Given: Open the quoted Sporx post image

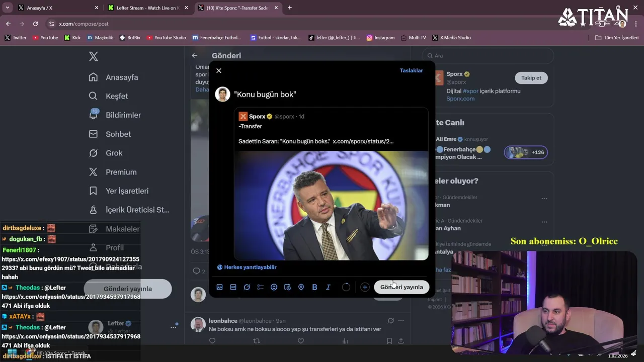Looking at the screenshot, I should tap(331, 206).
